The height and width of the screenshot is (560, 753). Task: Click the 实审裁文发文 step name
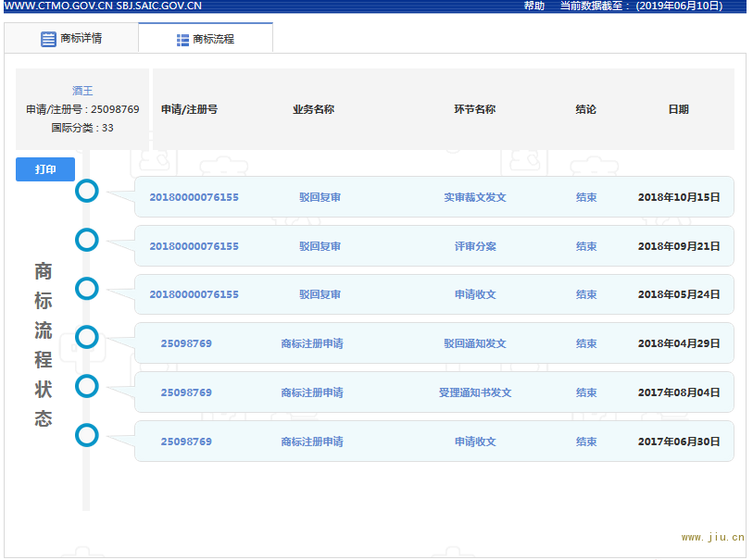pyautogui.click(x=475, y=197)
